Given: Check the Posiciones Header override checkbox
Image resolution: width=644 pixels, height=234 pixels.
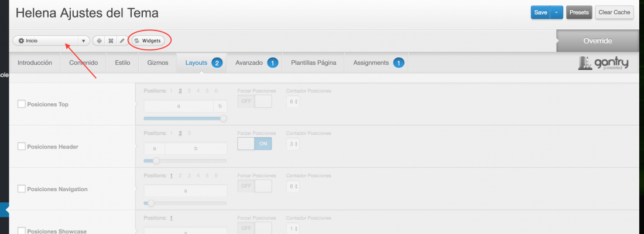Looking at the screenshot, I should pyautogui.click(x=21, y=147).
